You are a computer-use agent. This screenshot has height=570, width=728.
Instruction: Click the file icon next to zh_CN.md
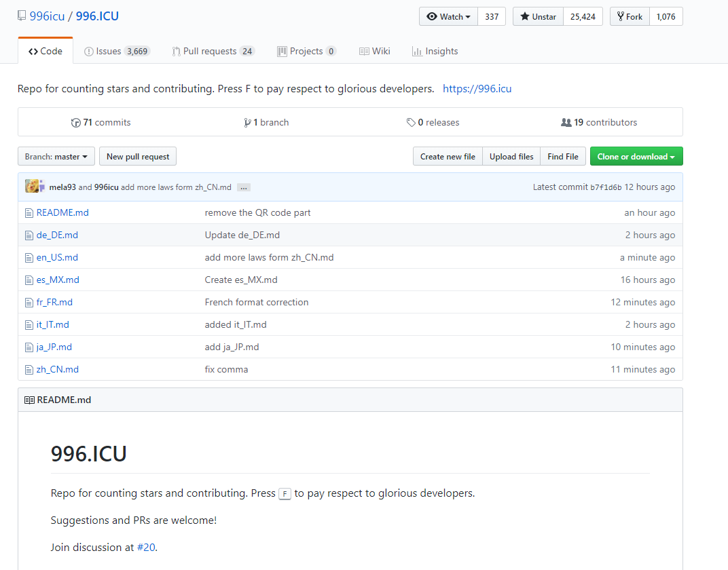pyautogui.click(x=29, y=370)
